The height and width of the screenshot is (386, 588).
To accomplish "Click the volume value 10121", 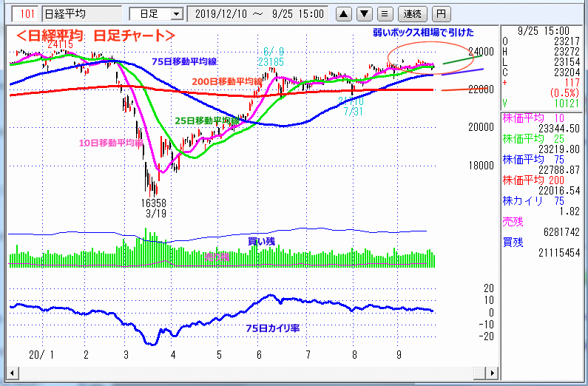I will click(x=567, y=104).
